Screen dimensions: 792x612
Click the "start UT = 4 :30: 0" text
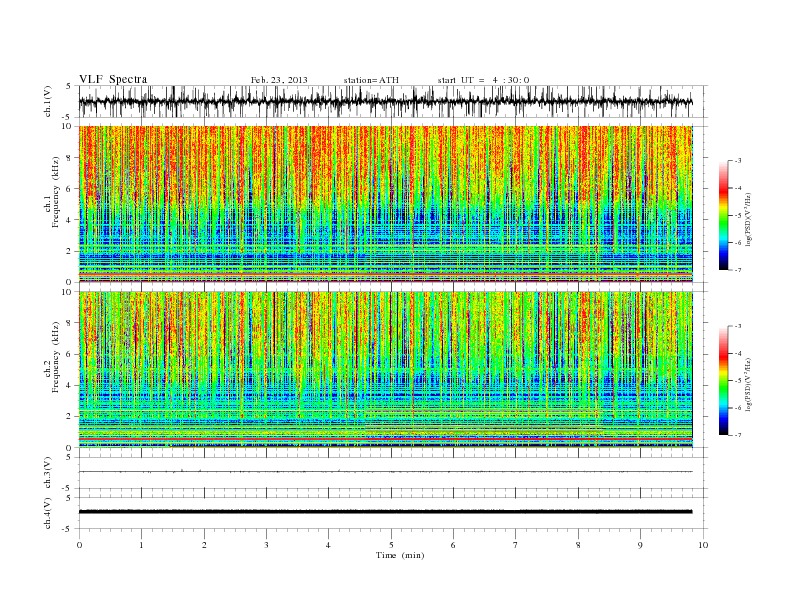pos(483,80)
